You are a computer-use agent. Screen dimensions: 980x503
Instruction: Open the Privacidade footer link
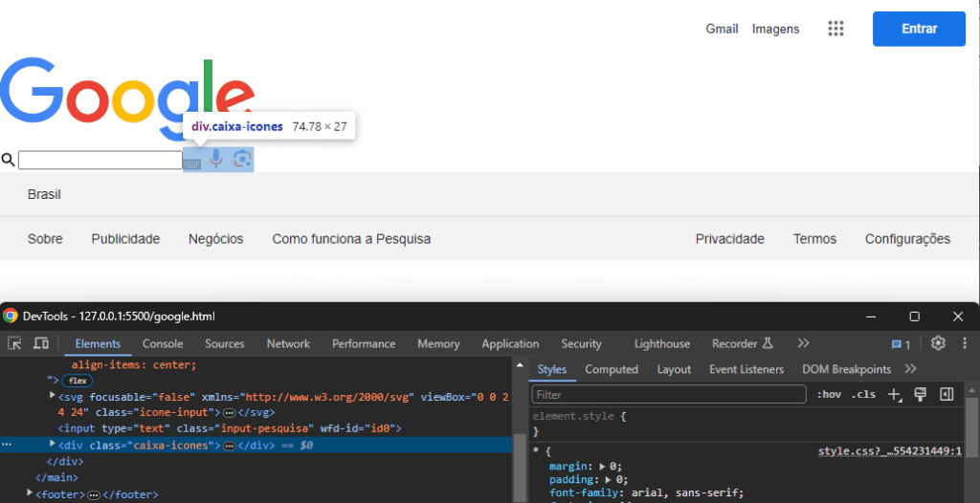click(x=730, y=239)
